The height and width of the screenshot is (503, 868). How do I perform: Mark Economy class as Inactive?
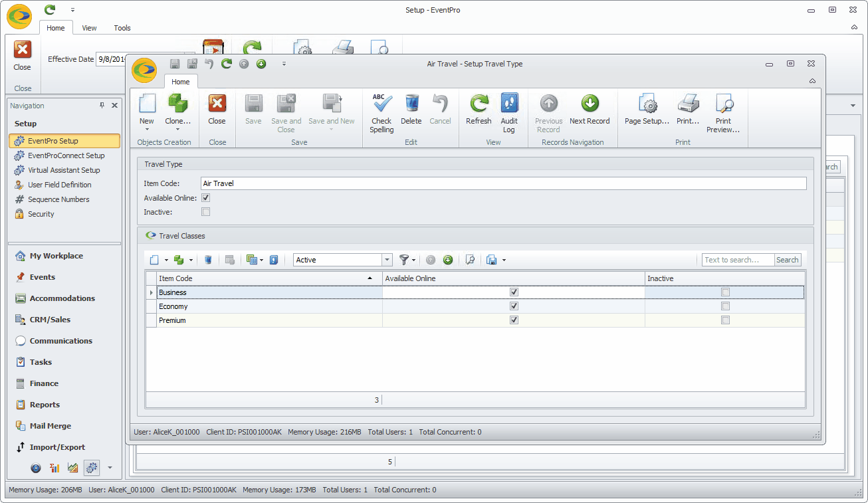[726, 306]
